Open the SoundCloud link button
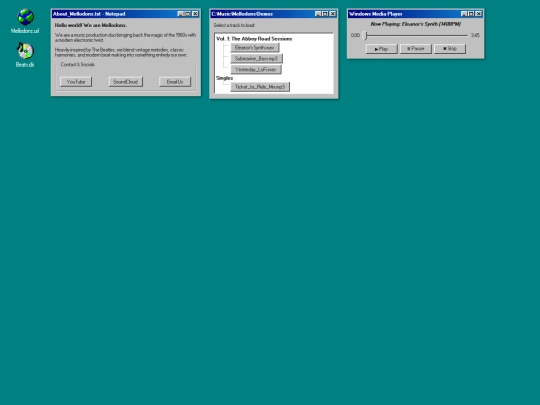540x405 pixels. pyautogui.click(x=126, y=82)
